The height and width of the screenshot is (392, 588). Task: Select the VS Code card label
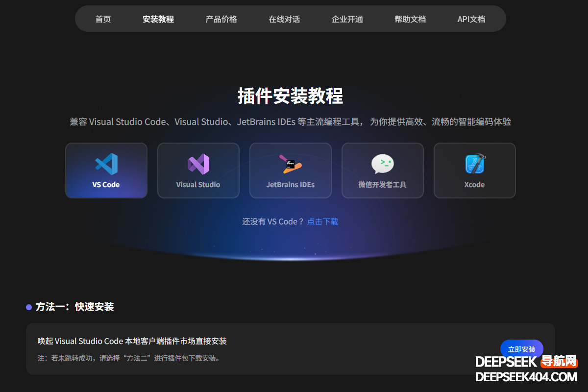coord(106,185)
